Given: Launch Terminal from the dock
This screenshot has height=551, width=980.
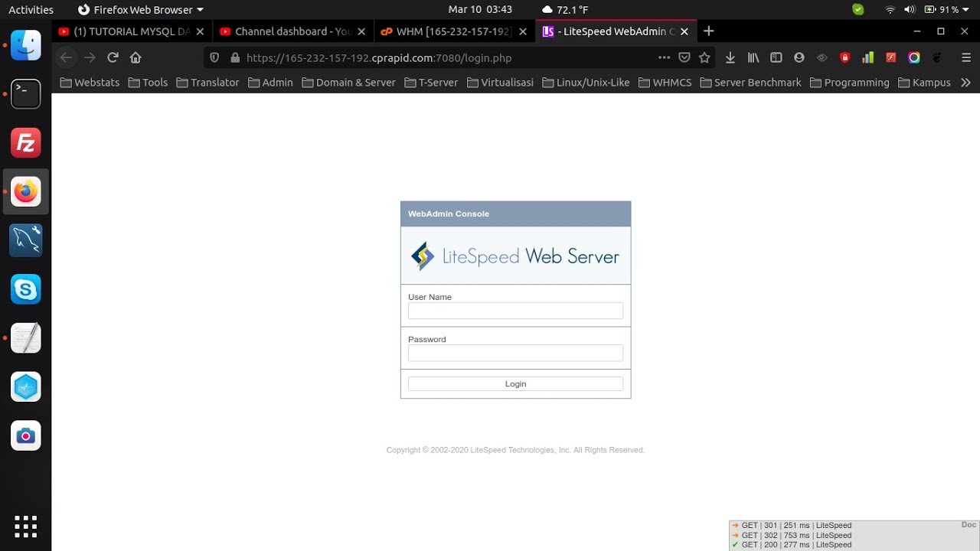Looking at the screenshot, I should [26, 93].
